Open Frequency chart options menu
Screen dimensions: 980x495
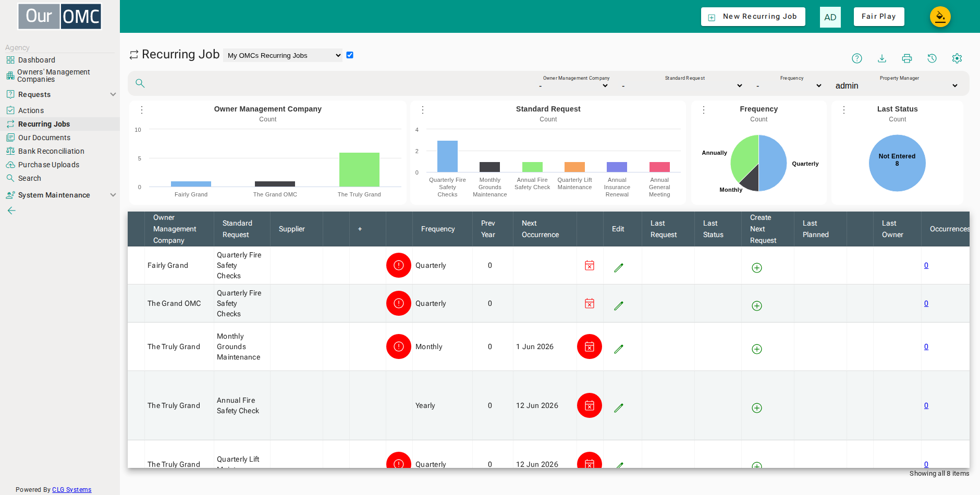point(704,110)
